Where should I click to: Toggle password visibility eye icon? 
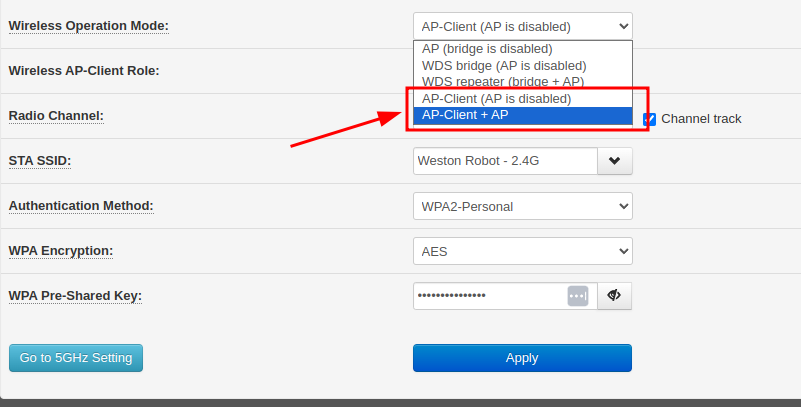tap(614, 296)
